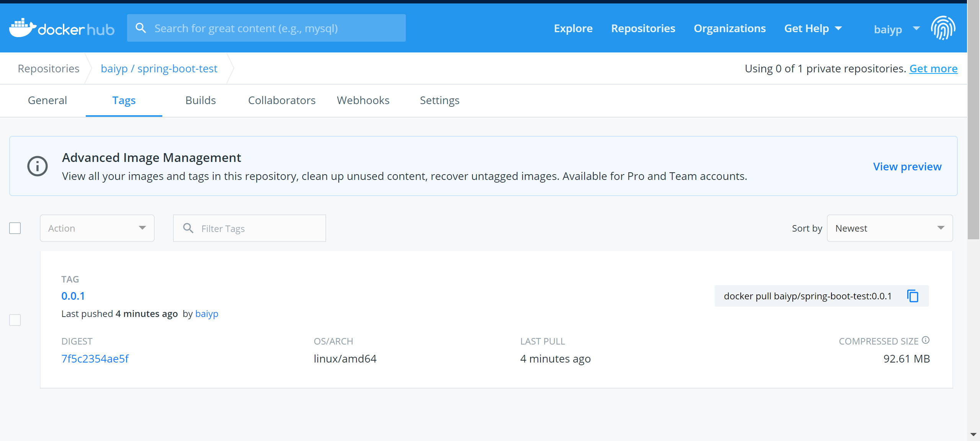Click the Filter Tags magnifier icon
980x441 pixels.
coord(188,228)
